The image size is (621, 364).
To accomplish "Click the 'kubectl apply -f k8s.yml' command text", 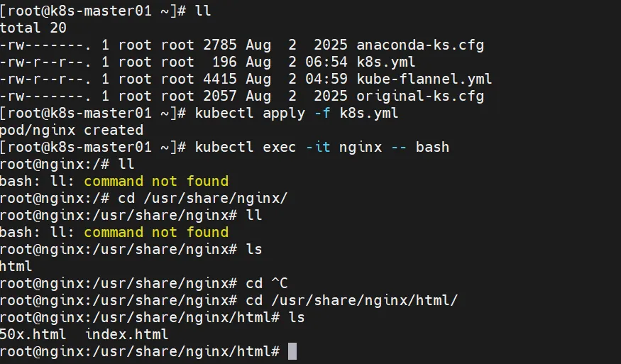I will click(297, 114).
